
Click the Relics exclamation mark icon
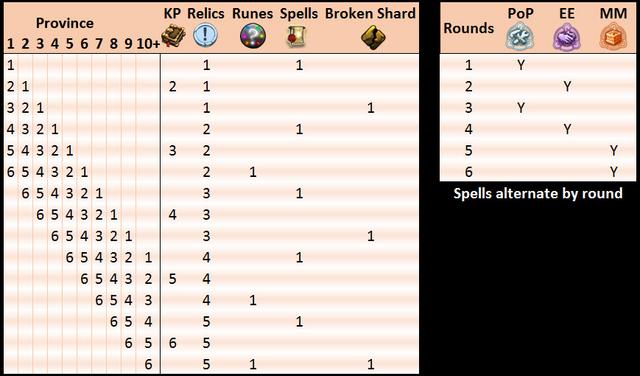[x=205, y=35]
